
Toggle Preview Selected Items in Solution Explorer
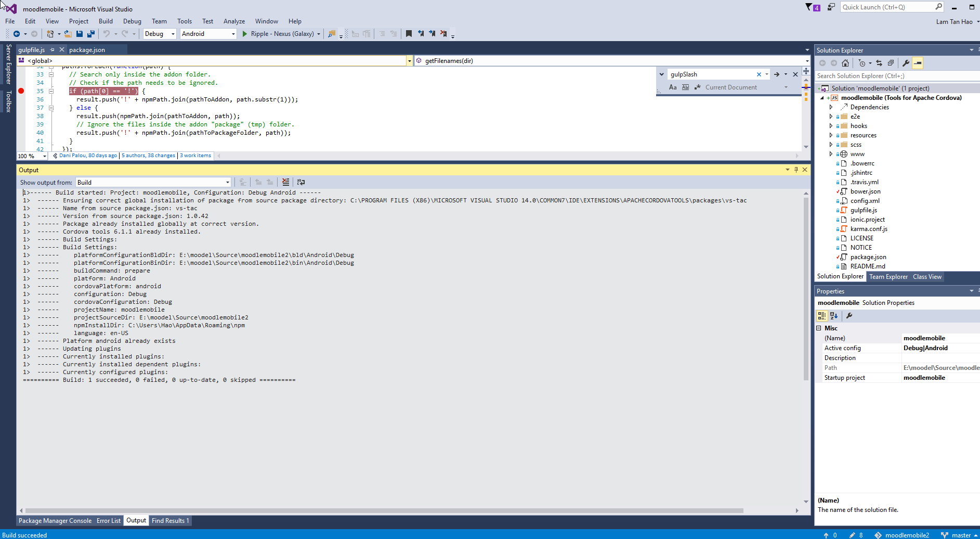point(918,63)
